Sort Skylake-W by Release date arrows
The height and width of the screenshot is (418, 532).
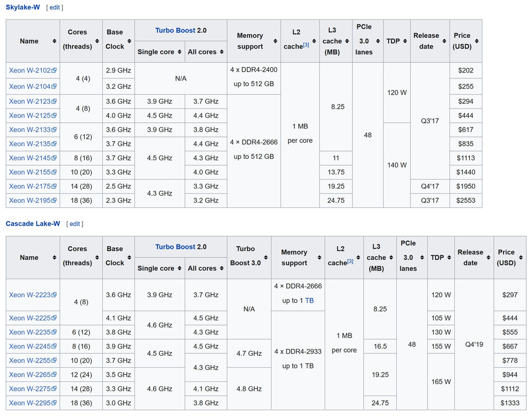[x=444, y=41]
